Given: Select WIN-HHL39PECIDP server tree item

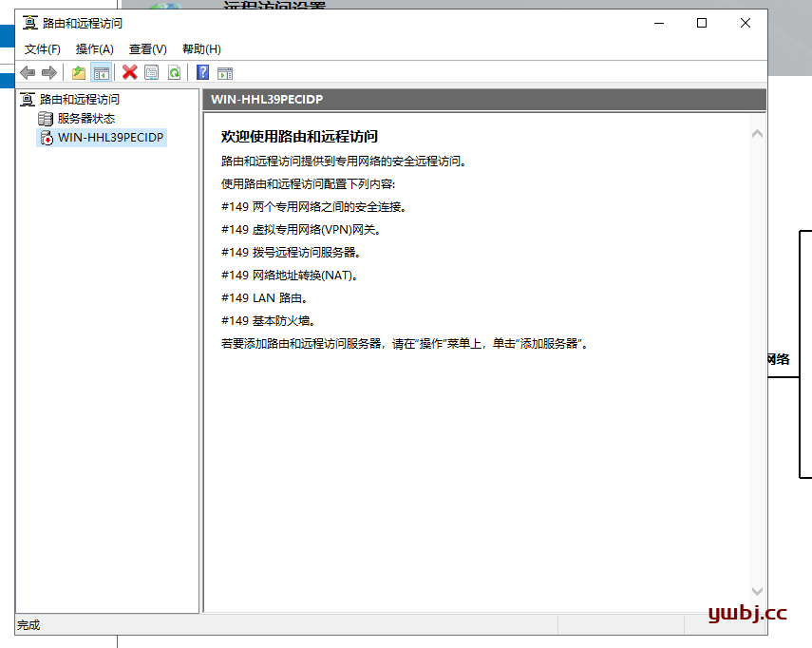Looking at the screenshot, I should [110, 138].
